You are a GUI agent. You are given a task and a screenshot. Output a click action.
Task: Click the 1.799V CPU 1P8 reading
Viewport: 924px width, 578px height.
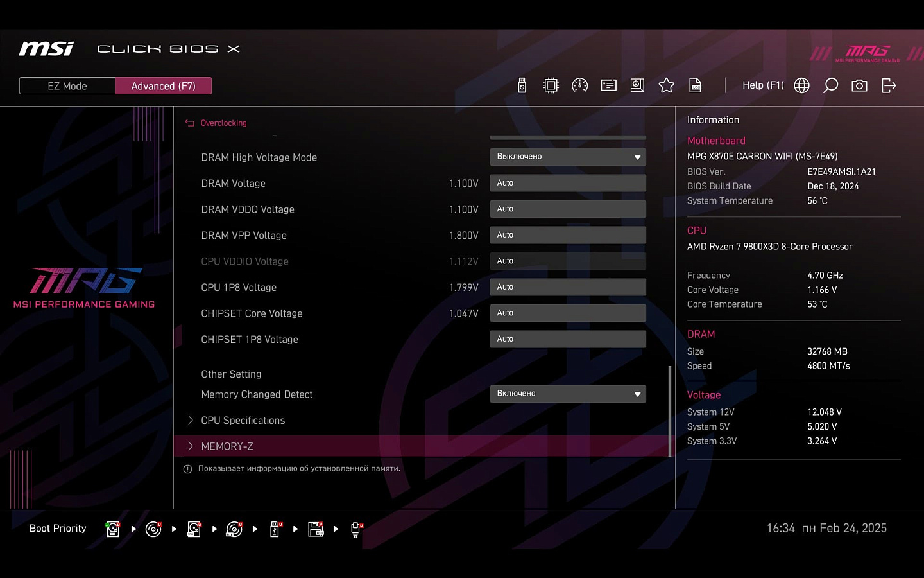[464, 288]
